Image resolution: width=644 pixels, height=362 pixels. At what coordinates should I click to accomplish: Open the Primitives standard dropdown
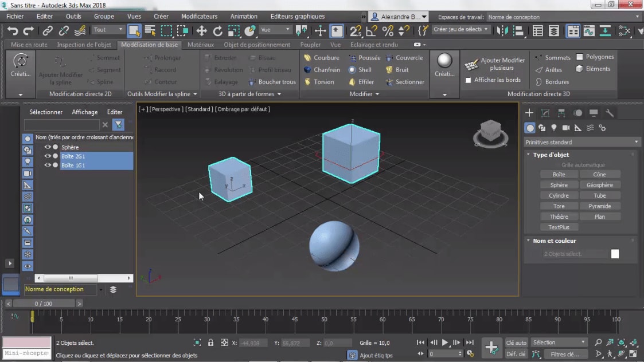(582, 142)
